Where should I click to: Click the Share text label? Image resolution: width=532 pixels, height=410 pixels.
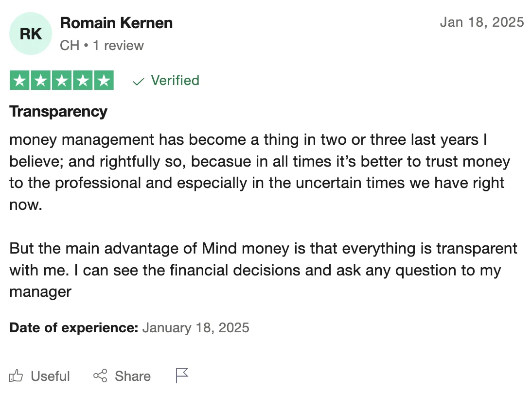133,376
